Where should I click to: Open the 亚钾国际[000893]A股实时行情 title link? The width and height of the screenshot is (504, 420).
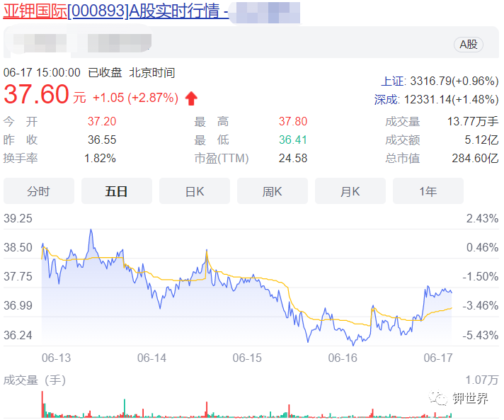click(115, 11)
